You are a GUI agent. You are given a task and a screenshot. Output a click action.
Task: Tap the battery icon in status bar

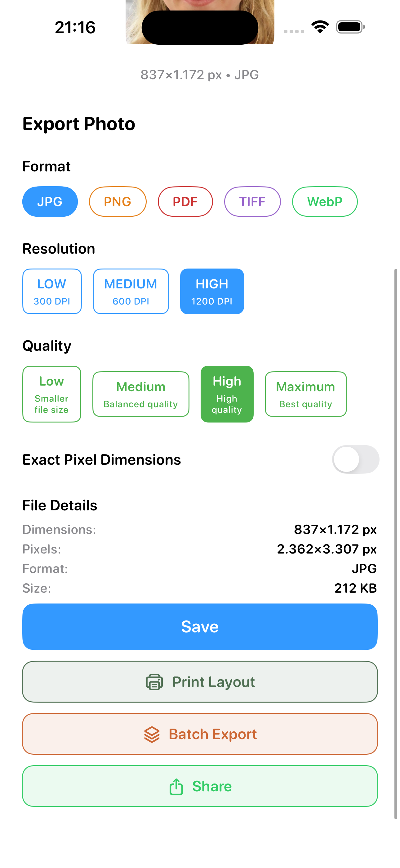[x=350, y=27]
